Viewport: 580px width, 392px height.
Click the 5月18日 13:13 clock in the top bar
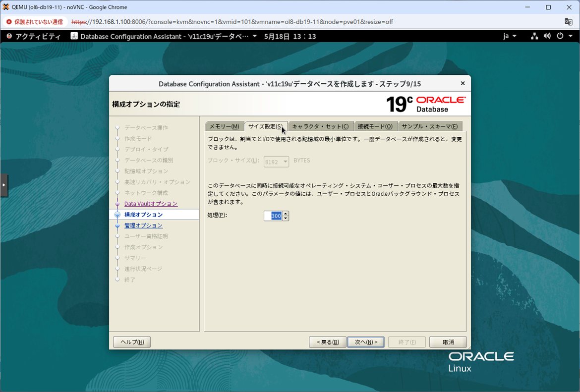(290, 36)
